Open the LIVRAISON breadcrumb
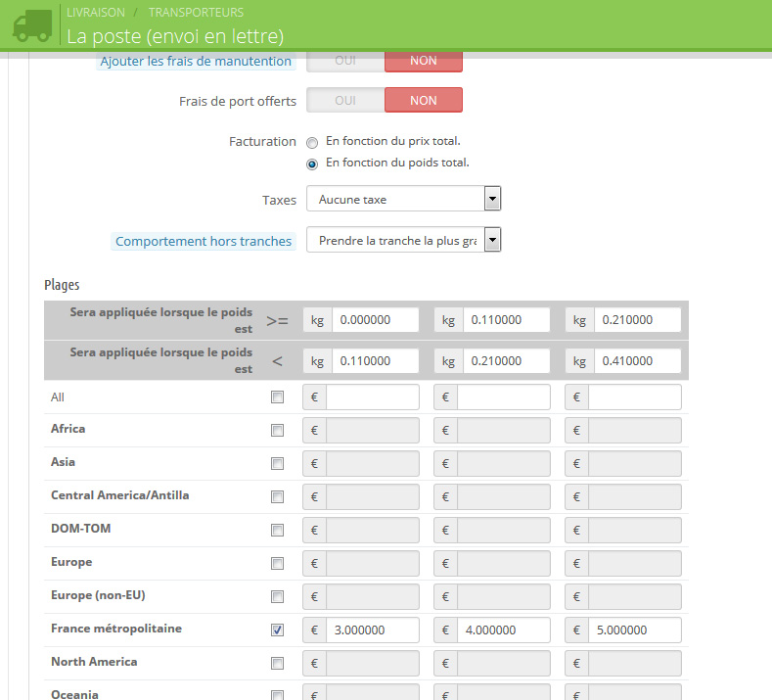 click(x=96, y=13)
